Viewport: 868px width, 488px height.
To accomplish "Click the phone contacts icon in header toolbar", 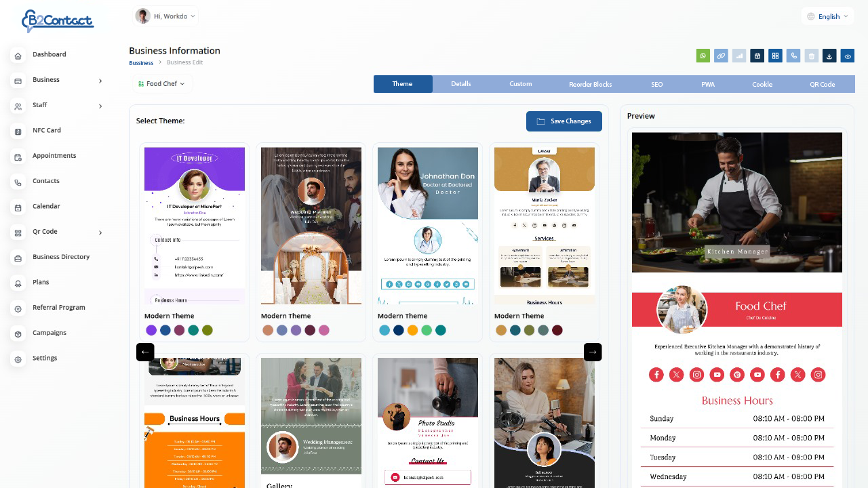I will tap(793, 56).
